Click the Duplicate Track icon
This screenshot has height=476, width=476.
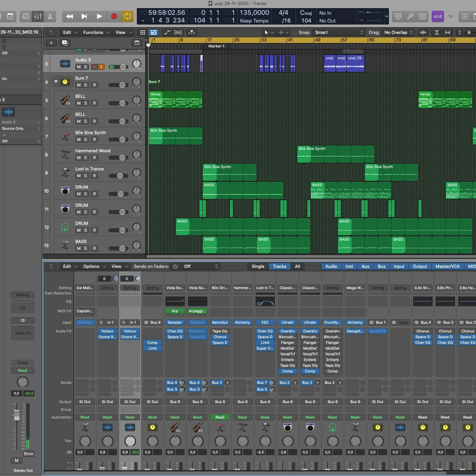pyautogui.click(x=65, y=43)
